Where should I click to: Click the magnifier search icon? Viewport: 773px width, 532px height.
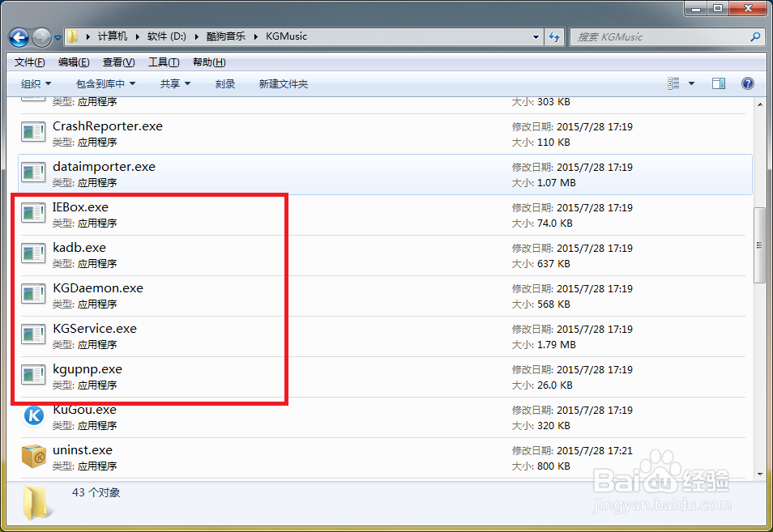(x=755, y=36)
